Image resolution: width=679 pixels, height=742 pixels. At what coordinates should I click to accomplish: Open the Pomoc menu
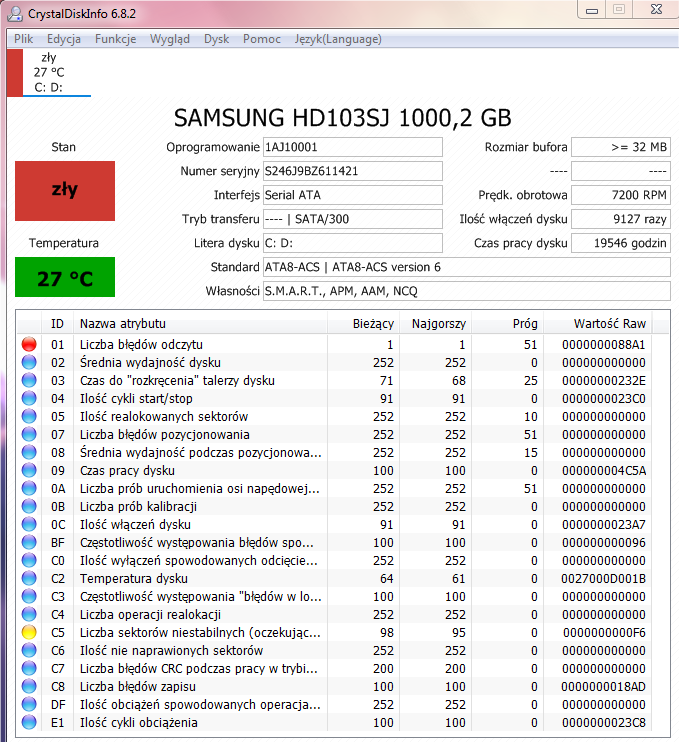262,39
